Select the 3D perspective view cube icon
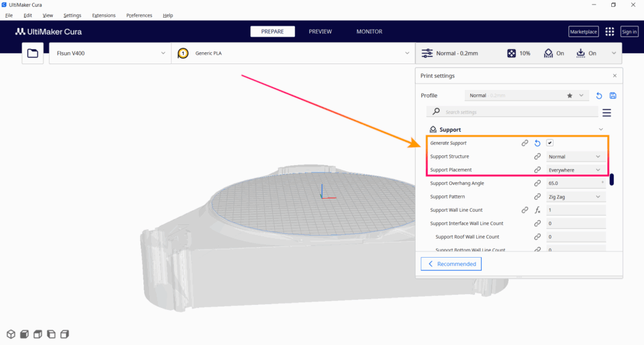This screenshot has height=345, width=644. click(11, 334)
